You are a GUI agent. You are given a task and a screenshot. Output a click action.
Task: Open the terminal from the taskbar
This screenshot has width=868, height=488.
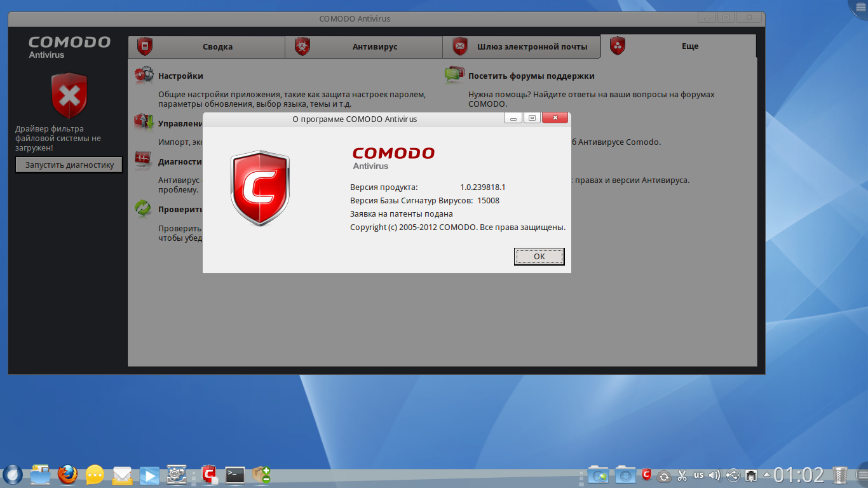235,474
